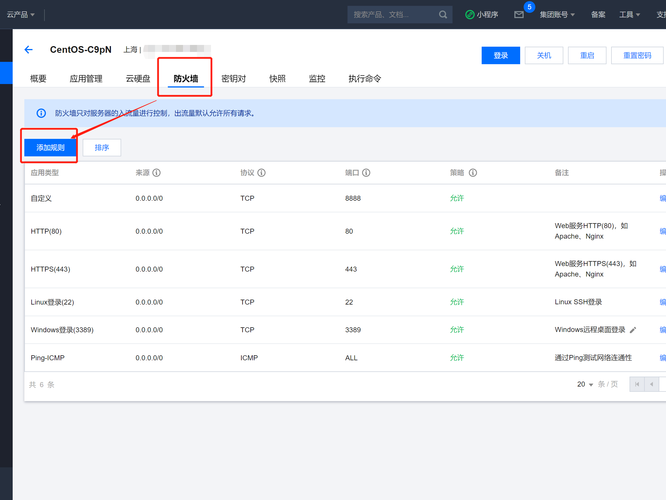
Task: Click the back arrow beside CentOS-C9pN
Action: coord(28,50)
